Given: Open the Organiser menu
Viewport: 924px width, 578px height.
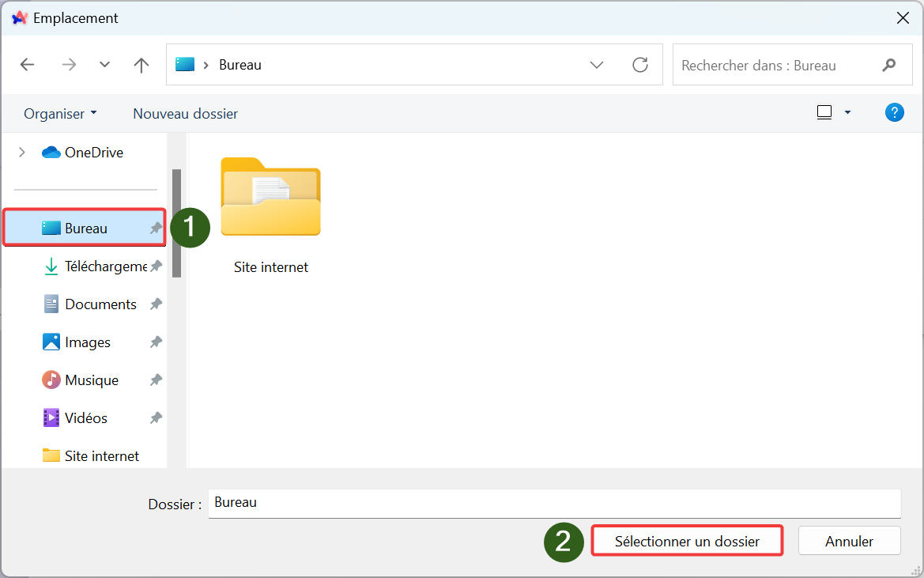Looking at the screenshot, I should pos(60,114).
